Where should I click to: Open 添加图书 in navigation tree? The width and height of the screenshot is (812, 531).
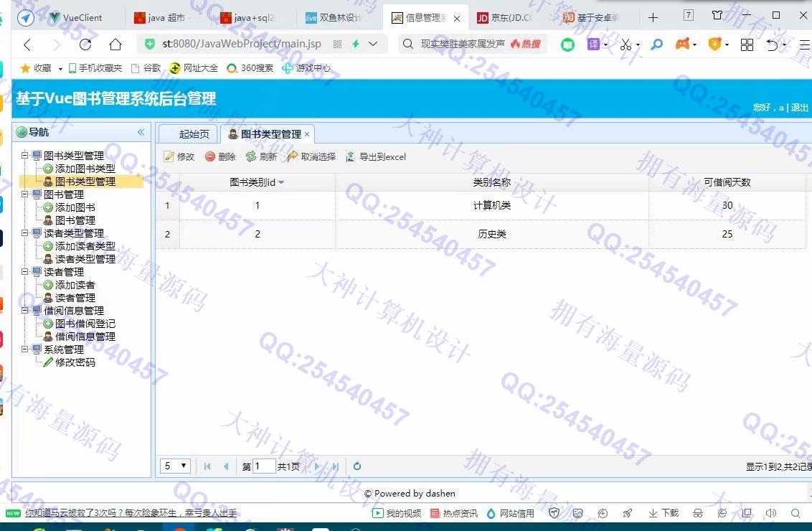pyautogui.click(x=75, y=207)
